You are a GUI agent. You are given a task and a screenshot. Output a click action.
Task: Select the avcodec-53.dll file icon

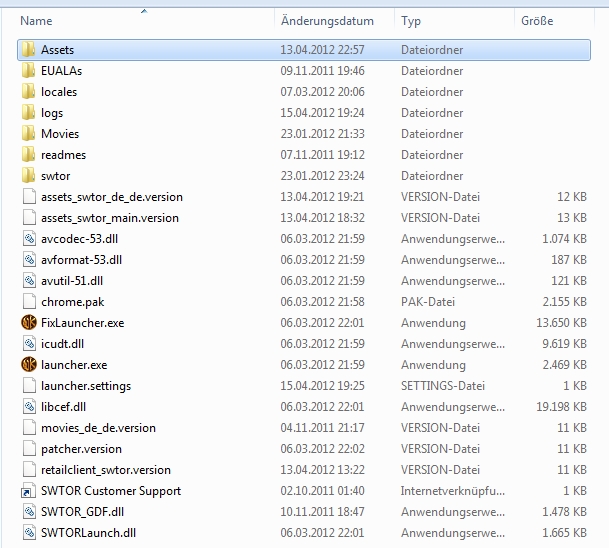[29, 238]
